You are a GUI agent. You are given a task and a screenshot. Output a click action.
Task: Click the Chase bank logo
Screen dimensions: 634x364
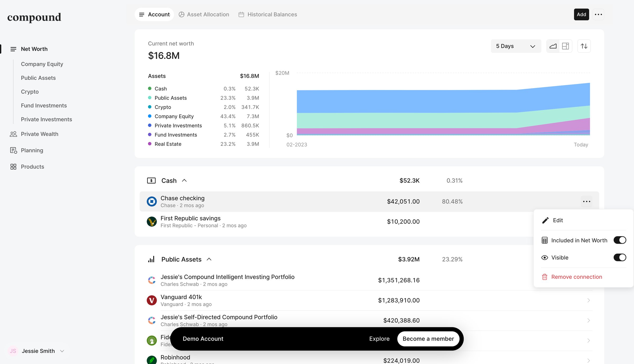tap(152, 202)
